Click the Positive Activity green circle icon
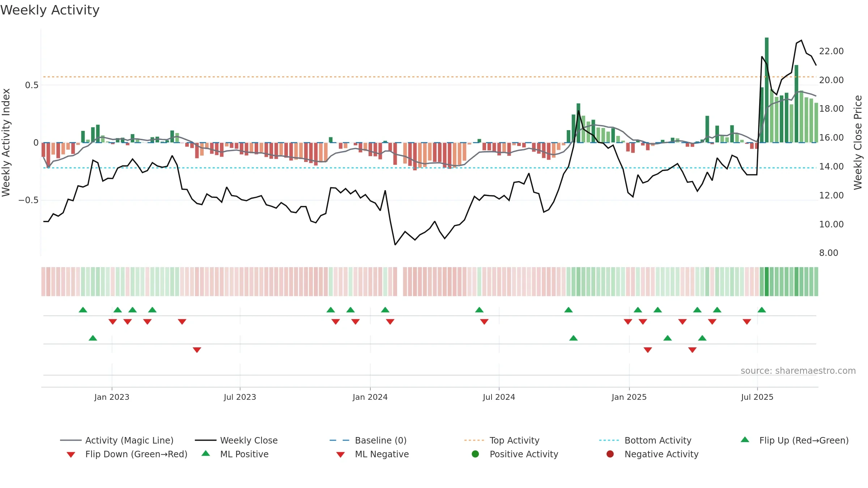 475,454
